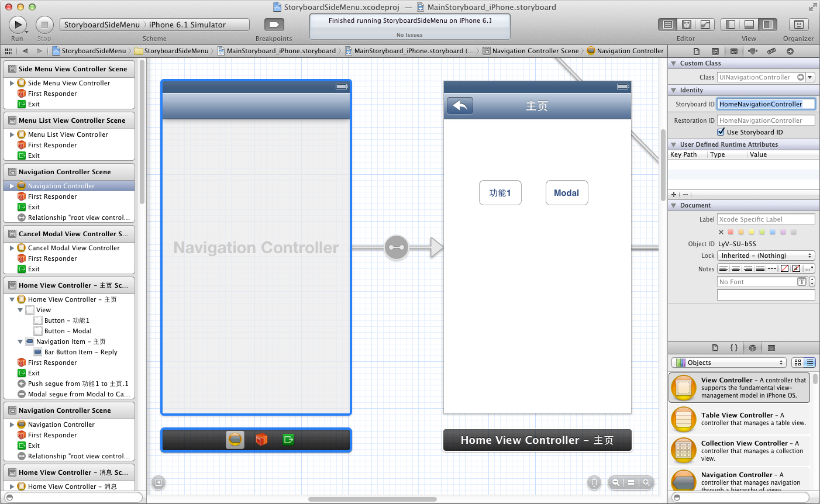
Task: Click the Storyboard ID text field
Action: [766, 104]
